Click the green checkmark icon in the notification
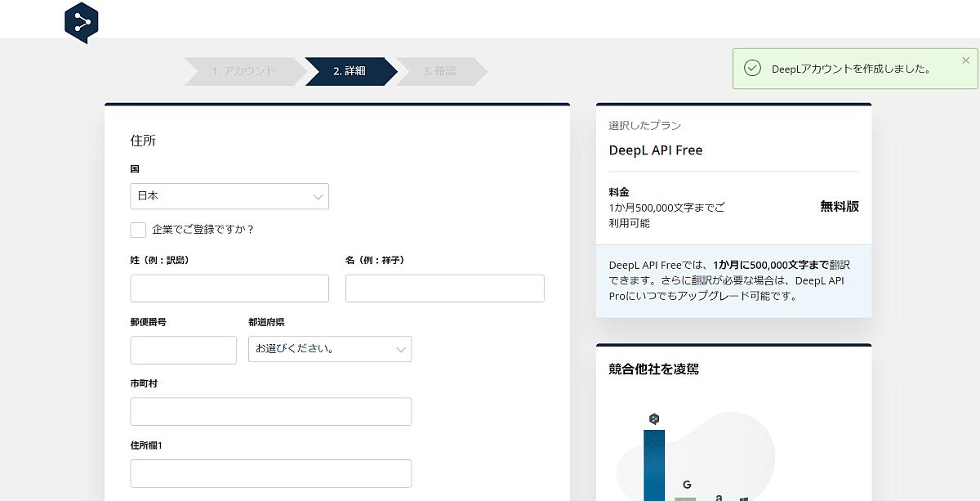The width and height of the screenshot is (980, 501). tap(752, 69)
